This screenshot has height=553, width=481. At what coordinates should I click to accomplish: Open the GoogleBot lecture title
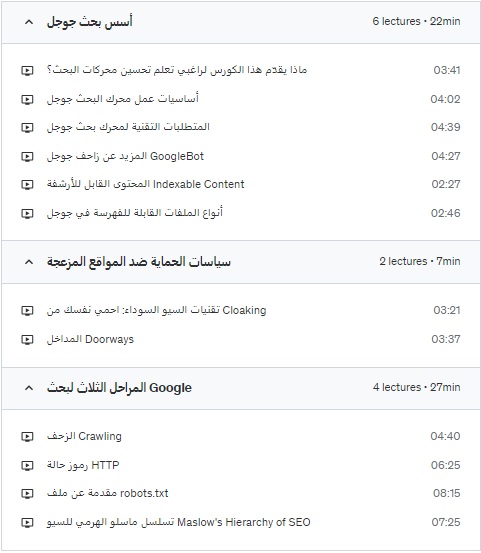point(125,156)
